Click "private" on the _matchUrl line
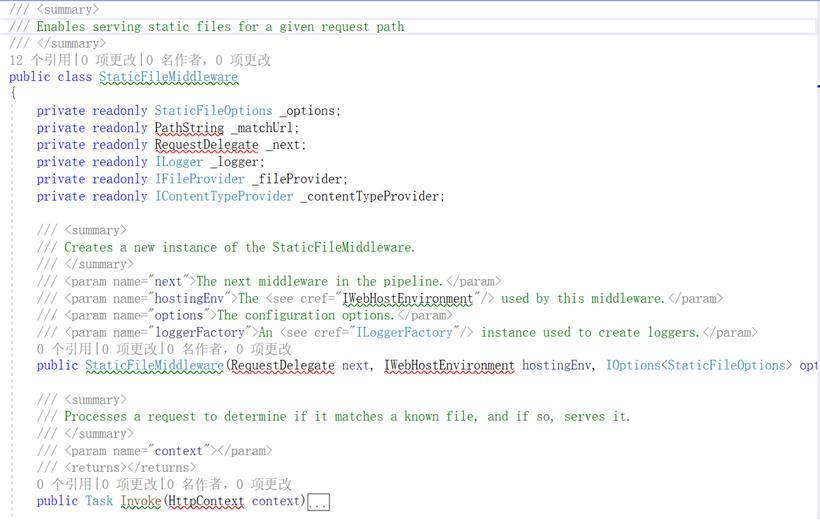 pos(61,128)
